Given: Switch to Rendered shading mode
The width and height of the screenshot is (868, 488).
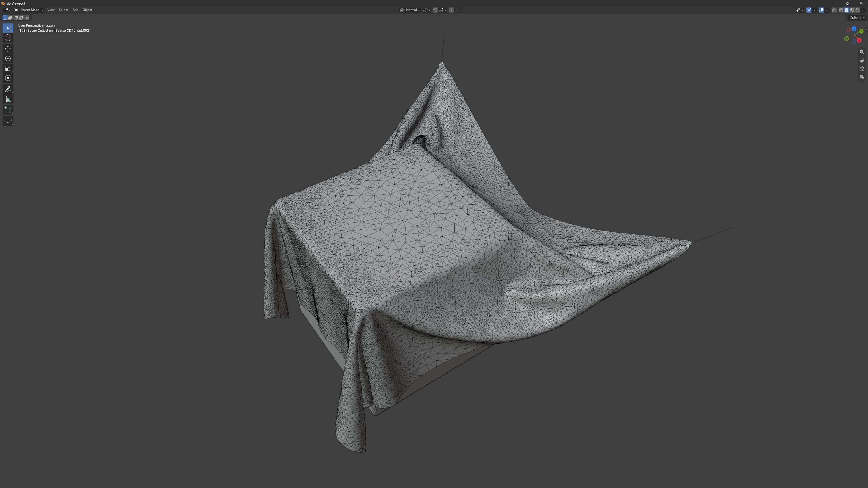Looking at the screenshot, I should [x=858, y=10].
